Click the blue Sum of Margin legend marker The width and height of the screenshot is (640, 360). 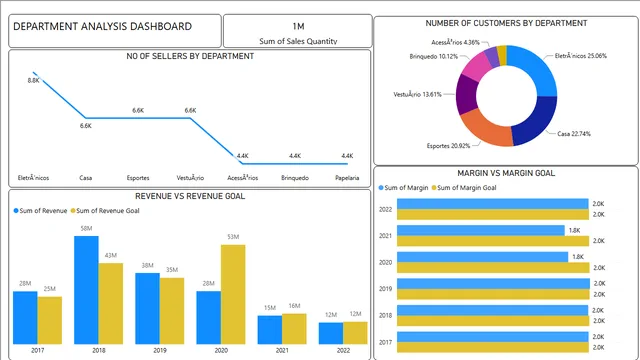(x=381, y=188)
